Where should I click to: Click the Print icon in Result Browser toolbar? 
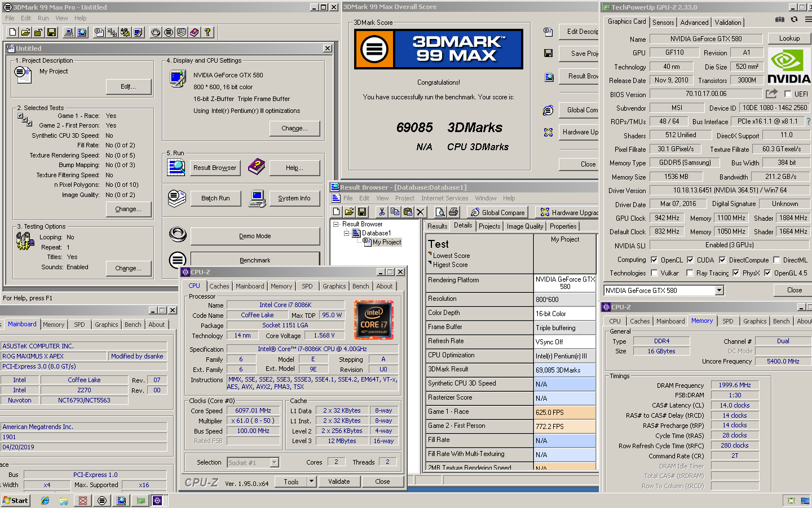tap(453, 212)
